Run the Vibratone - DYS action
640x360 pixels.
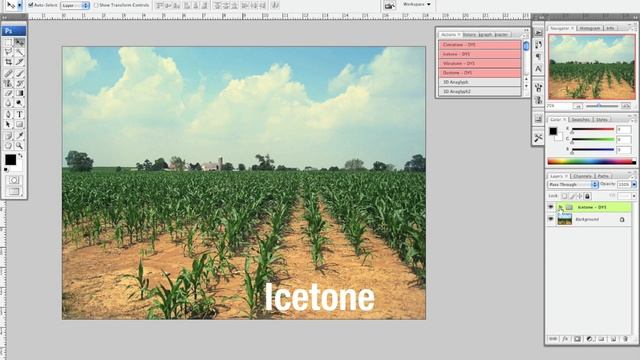[x=480, y=63]
